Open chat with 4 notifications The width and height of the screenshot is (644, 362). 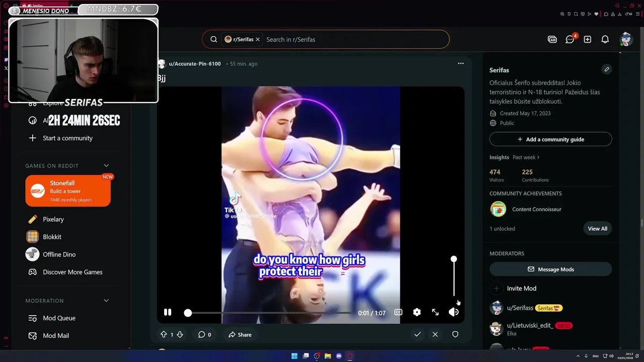(x=571, y=39)
